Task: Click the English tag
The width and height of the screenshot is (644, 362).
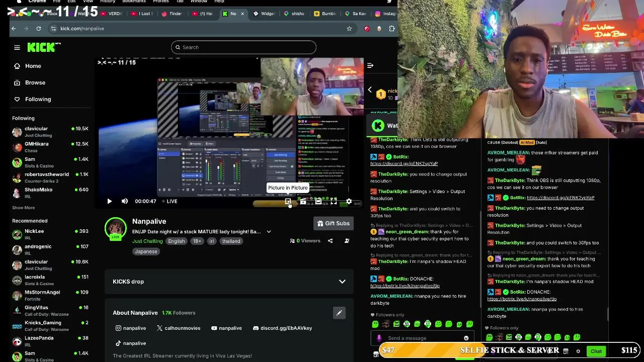Action: click(x=176, y=241)
